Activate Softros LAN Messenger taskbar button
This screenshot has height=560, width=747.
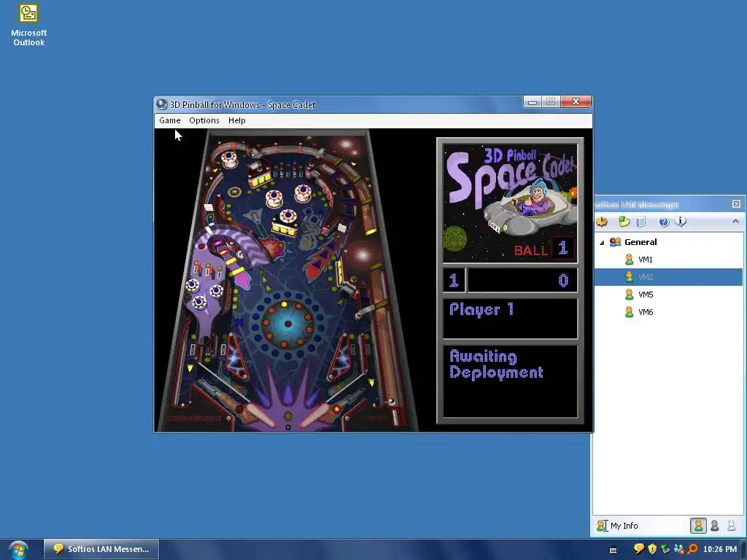coord(101,549)
